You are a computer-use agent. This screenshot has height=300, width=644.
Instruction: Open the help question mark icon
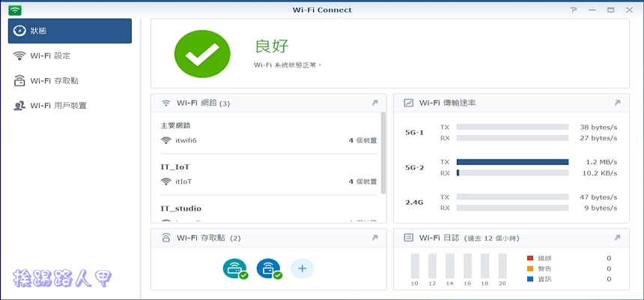(574, 10)
